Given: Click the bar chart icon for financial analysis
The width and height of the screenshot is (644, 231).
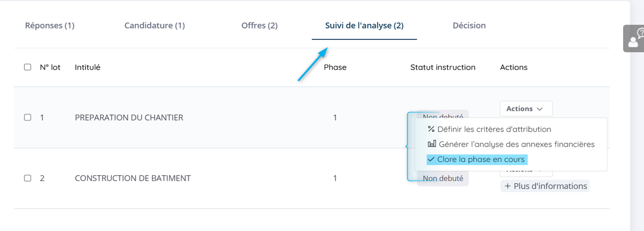Looking at the screenshot, I should pyautogui.click(x=432, y=144).
